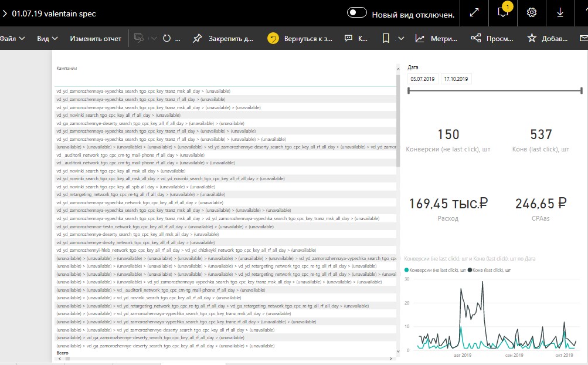Viewport: 588px width, 365px height.
Task: Open the notifications icon with badge 1
Action: point(503,12)
